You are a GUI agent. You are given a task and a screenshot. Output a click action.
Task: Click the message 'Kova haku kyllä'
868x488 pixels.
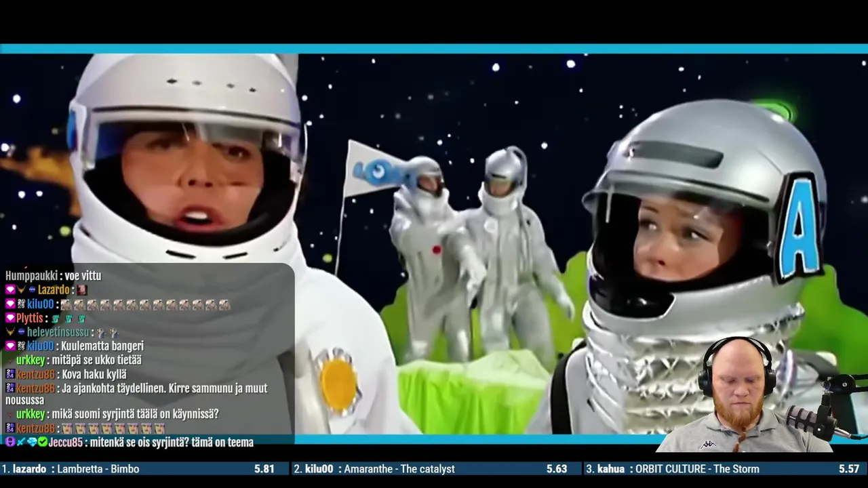[x=94, y=374]
